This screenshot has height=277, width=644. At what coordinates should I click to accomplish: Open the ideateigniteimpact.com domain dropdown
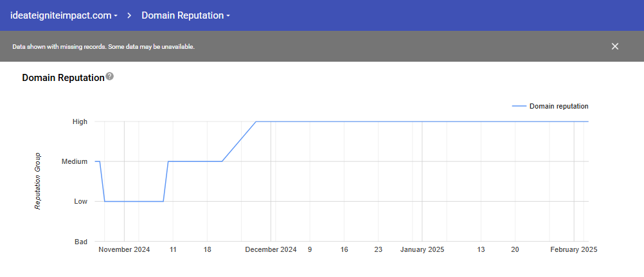click(64, 15)
